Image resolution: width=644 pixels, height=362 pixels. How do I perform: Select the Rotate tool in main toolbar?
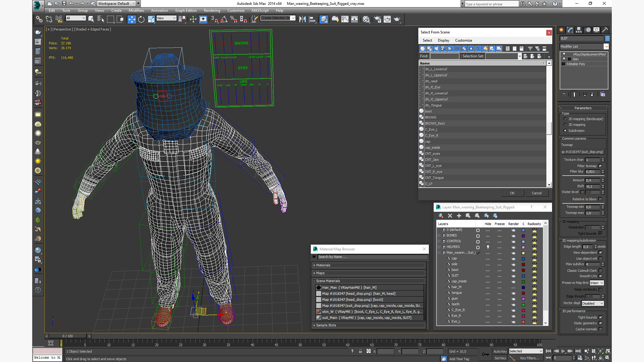(141, 19)
